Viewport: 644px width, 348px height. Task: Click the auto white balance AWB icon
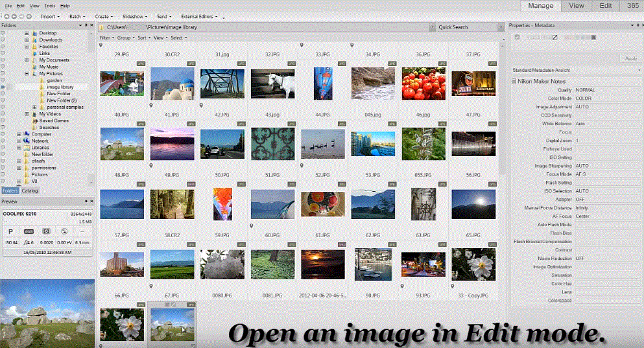[29, 231]
